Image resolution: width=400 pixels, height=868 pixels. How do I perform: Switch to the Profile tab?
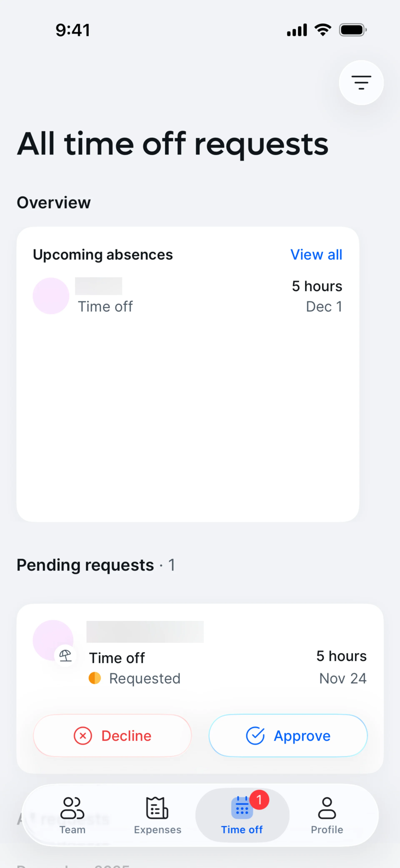pos(327,815)
